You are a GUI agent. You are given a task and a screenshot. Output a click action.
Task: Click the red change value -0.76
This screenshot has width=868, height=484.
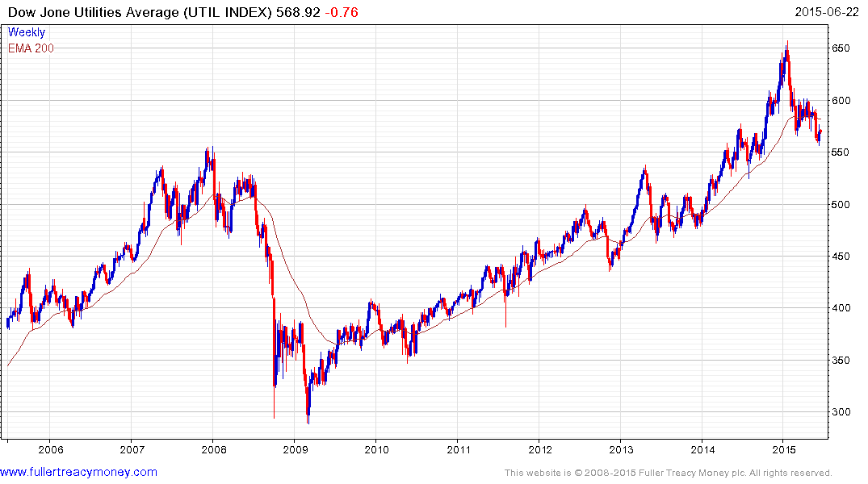(x=341, y=12)
